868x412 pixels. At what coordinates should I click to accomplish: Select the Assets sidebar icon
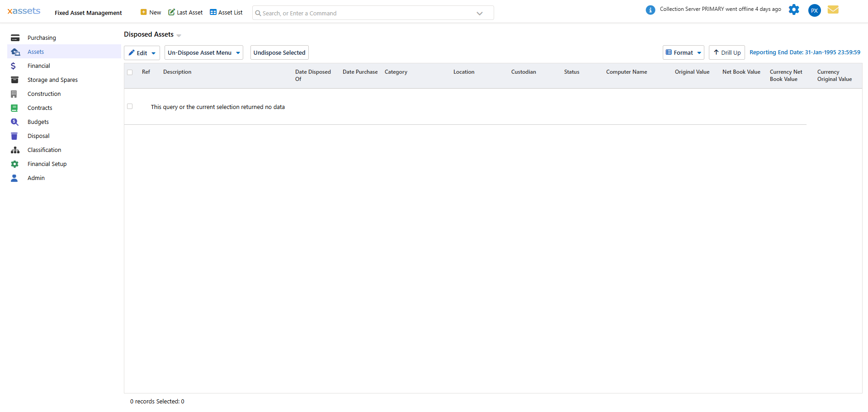[15, 52]
